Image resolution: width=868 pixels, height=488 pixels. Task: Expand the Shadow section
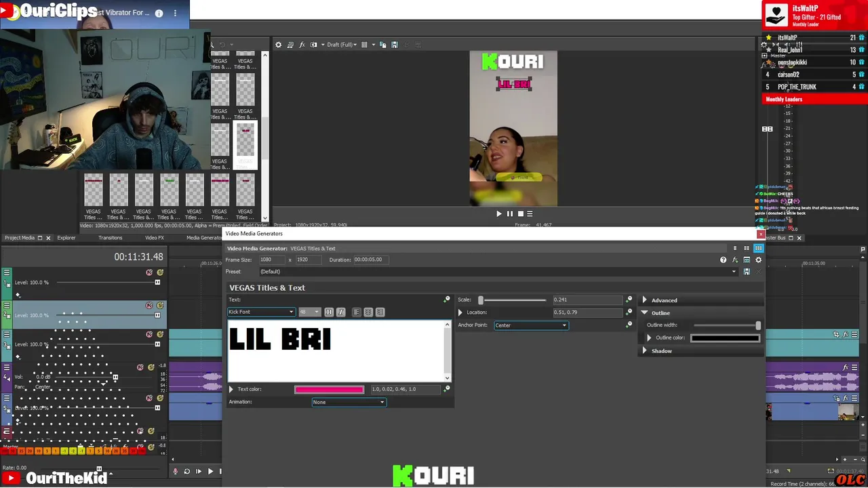(x=645, y=351)
